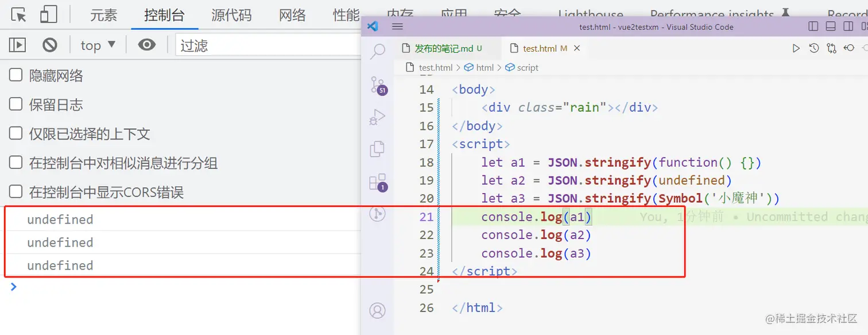Open changes with compare arrows icon

coord(831,48)
